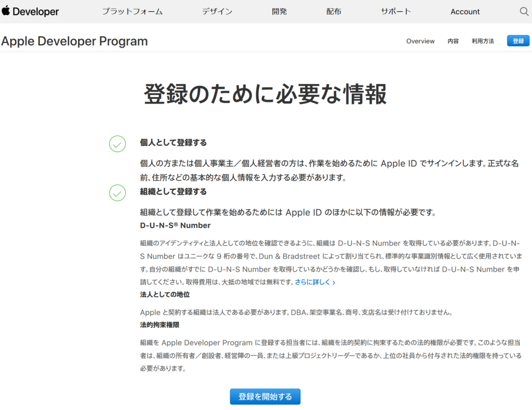Click the D-U-N-S® Number subheading
The image size is (532, 410).
pos(175,226)
